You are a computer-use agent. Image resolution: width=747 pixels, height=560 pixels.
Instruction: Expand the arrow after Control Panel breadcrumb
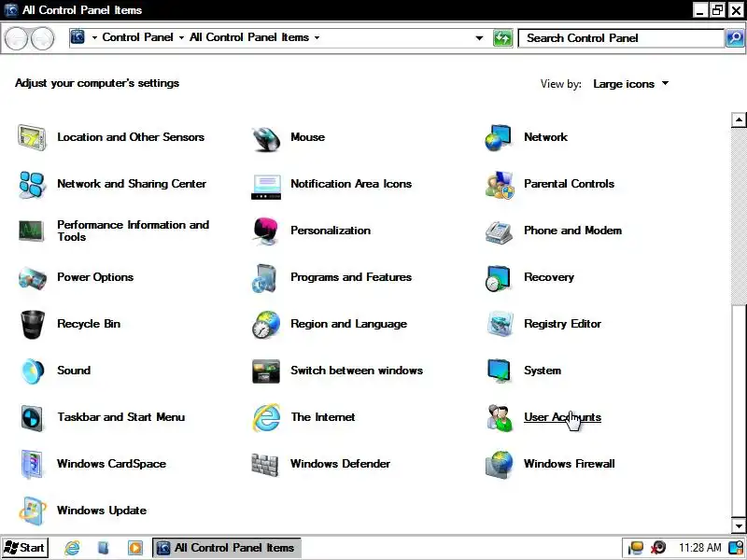(181, 37)
